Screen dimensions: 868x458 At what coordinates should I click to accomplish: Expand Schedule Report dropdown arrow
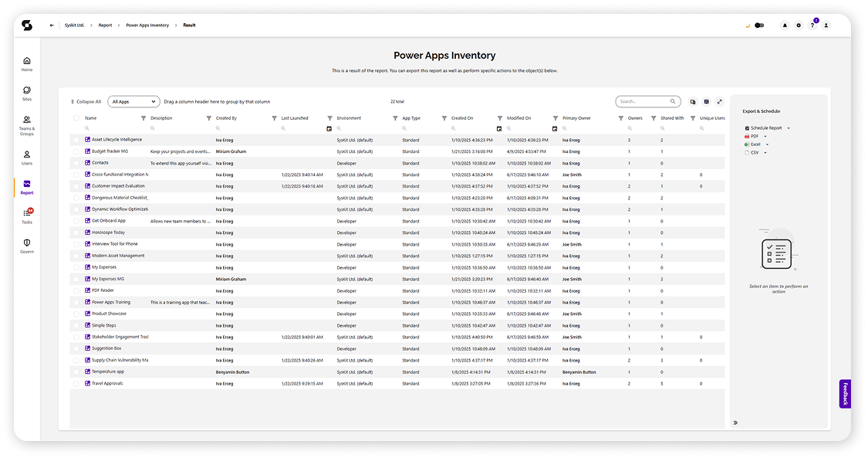(789, 128)
